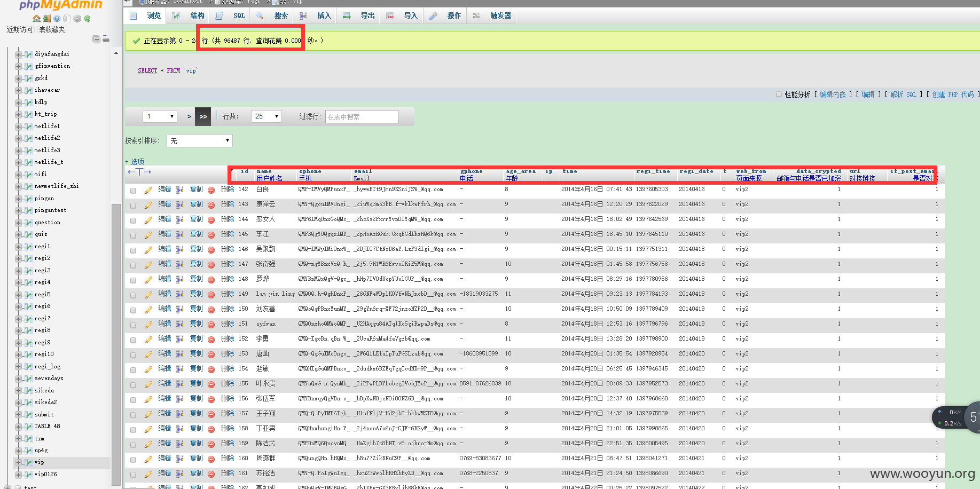Click the 编辑内嵌 inline edit link
The width and height of the screenshot is (980, 489).
pyautogui.click(x=833, y=94)
